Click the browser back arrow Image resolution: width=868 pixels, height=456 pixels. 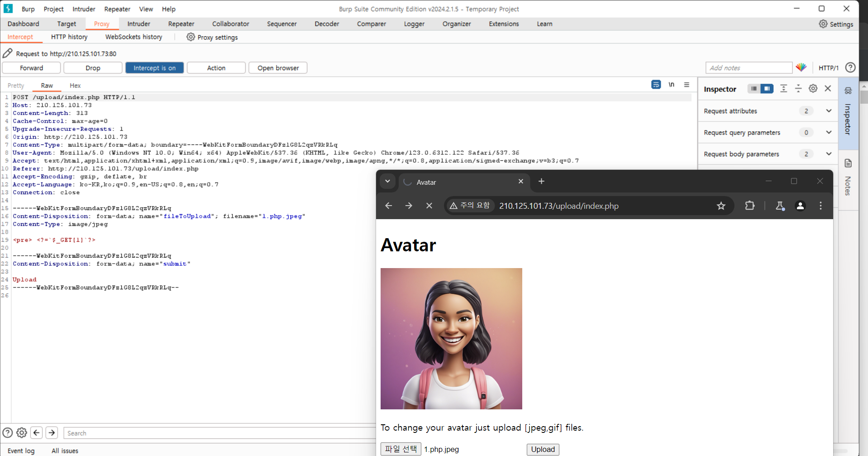click(x=388, y=206)
